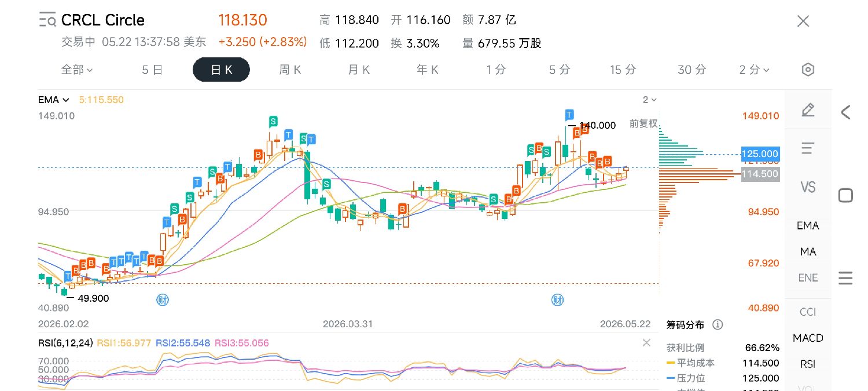
Task: Tap the 筹码分布 heading
Action: coord(686,324)
